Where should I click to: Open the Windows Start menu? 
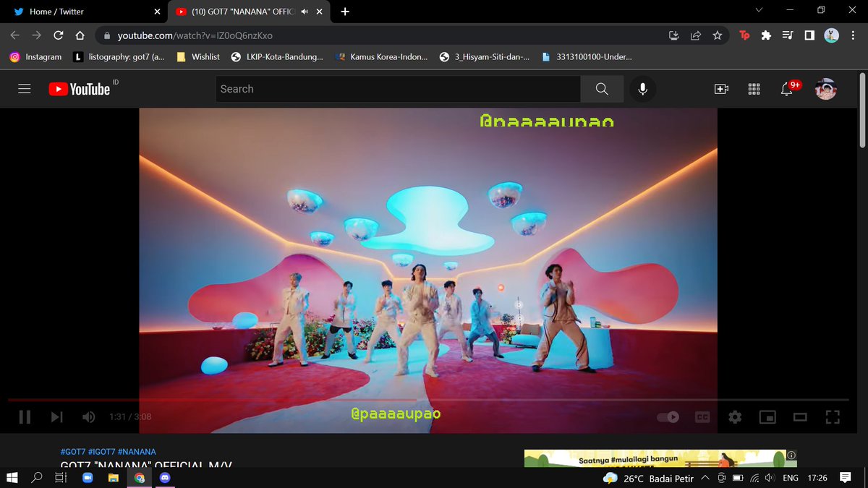tap(12, 478)
